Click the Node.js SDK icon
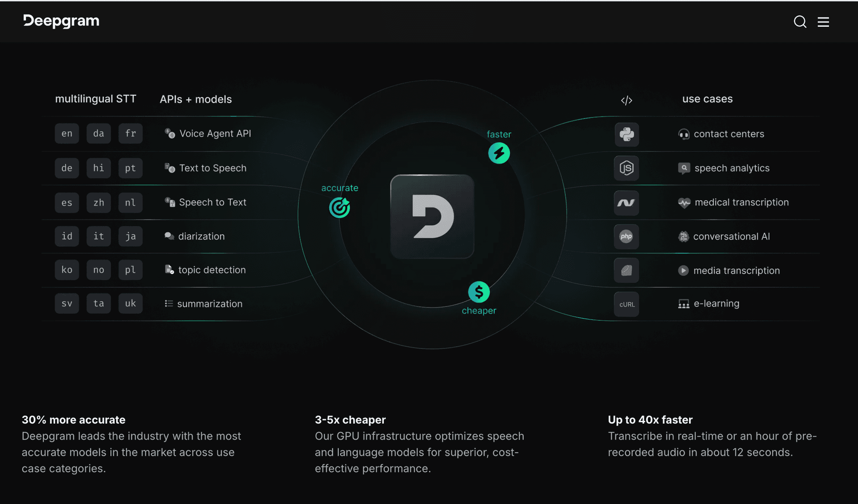 627,168
